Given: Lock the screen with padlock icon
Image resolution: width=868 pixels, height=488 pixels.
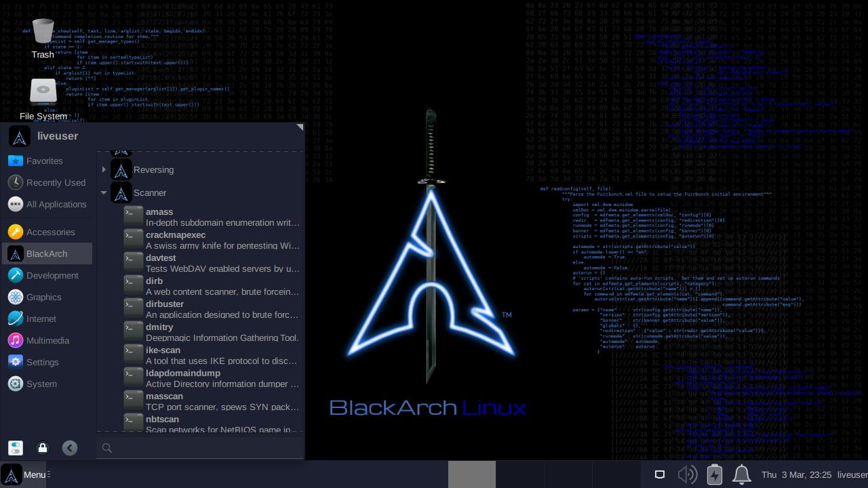Looking at the screenshot, I should tap(43, 447).
